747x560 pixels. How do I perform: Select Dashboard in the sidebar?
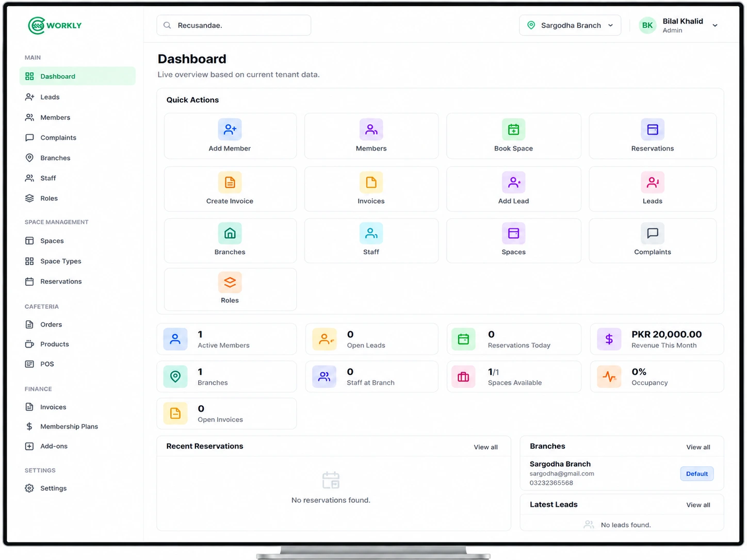pyautogui.click(x=77, y=76)
